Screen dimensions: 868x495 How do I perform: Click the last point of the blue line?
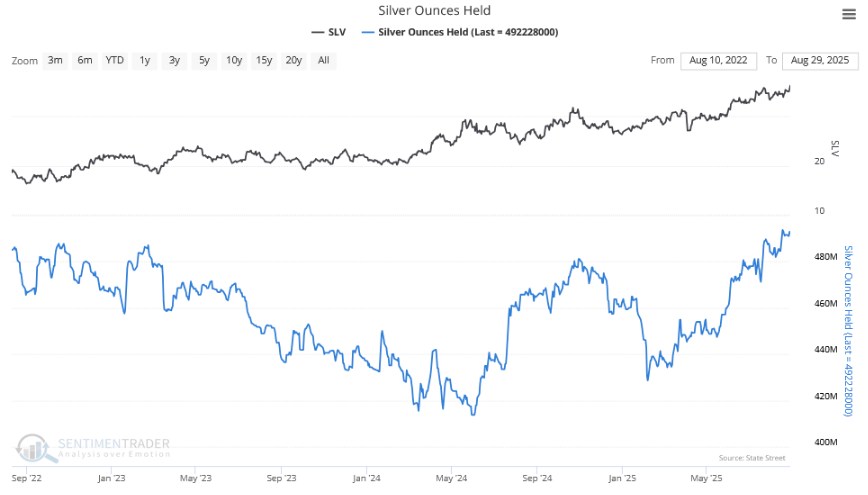pos(789,233)
